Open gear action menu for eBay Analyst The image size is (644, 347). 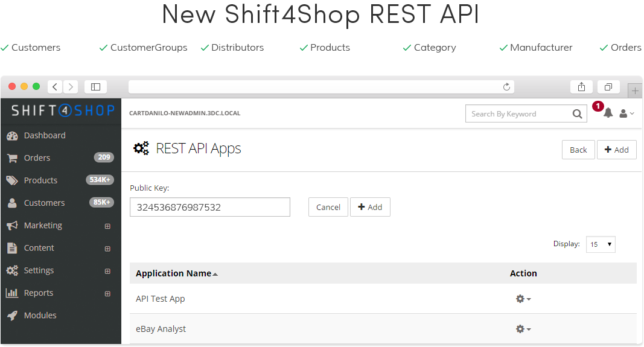point(523,329)
